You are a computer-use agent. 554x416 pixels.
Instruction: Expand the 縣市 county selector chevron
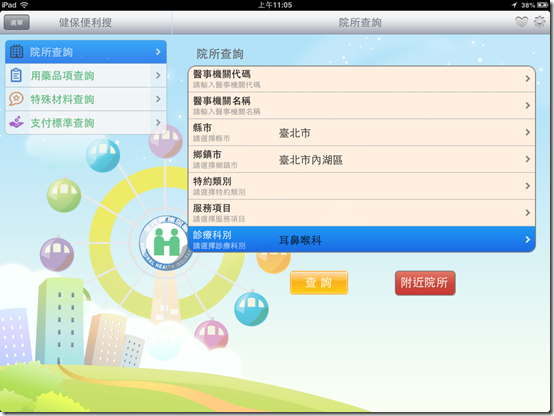(x=528, y=133)
